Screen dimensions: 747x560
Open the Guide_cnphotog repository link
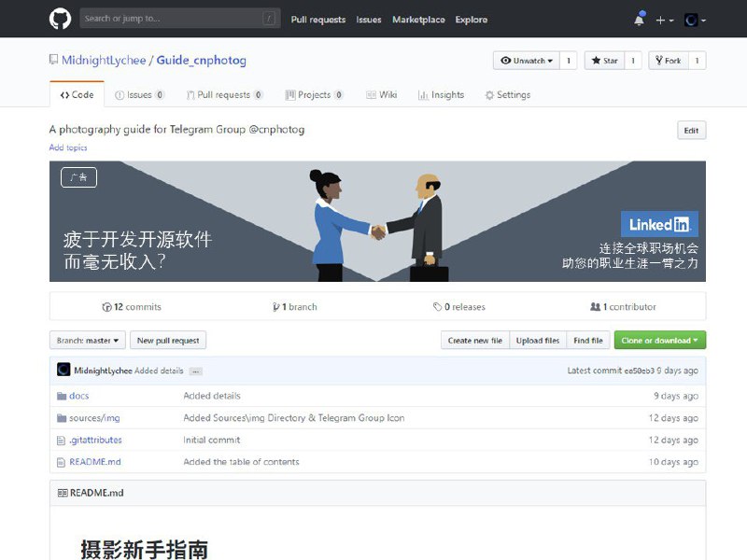(202, 61)
